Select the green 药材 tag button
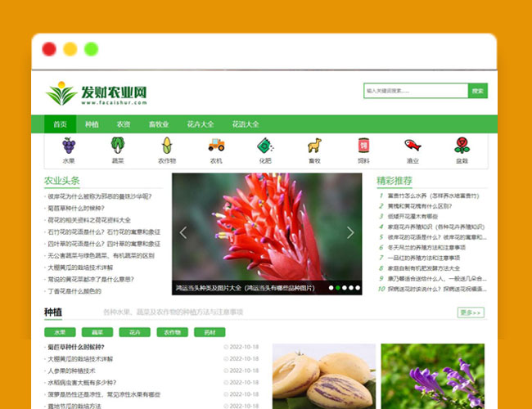This screenshot has width=532, height=409. coord(210,332)
